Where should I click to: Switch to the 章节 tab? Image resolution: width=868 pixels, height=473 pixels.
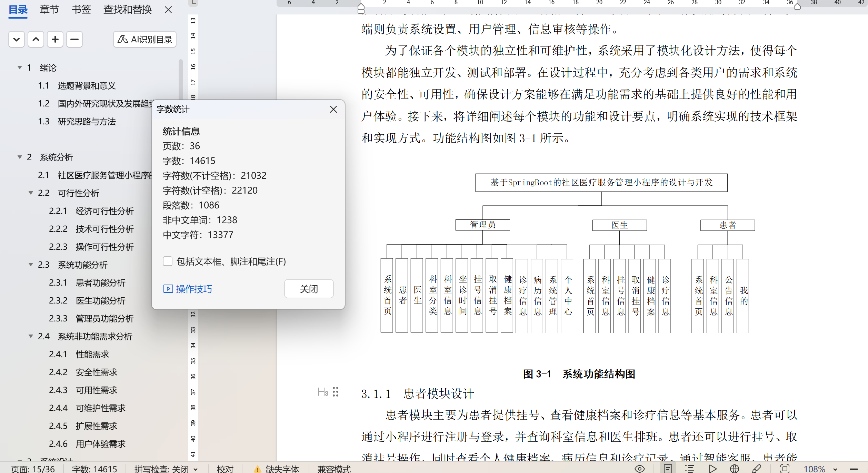point(49,10)
